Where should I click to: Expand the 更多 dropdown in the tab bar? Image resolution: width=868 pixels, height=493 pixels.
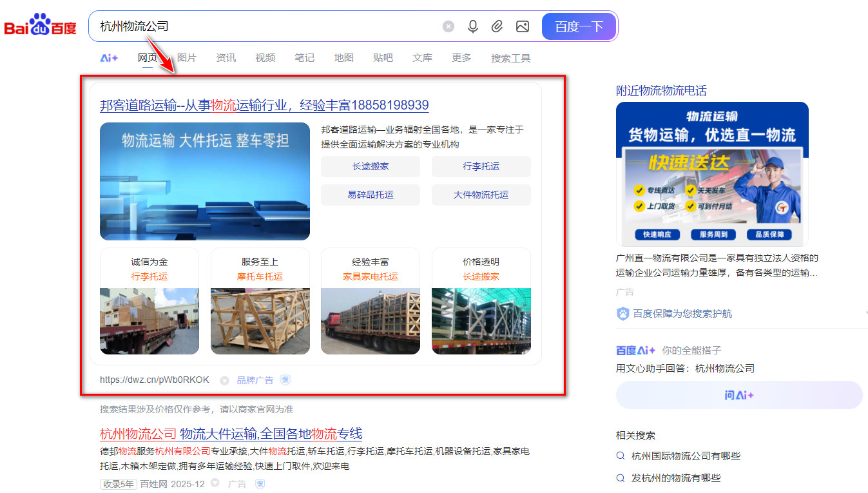click(x=461, y=57)
